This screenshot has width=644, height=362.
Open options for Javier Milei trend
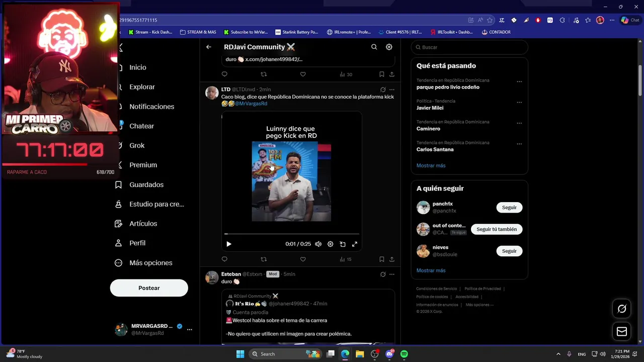tap(519, 102)
